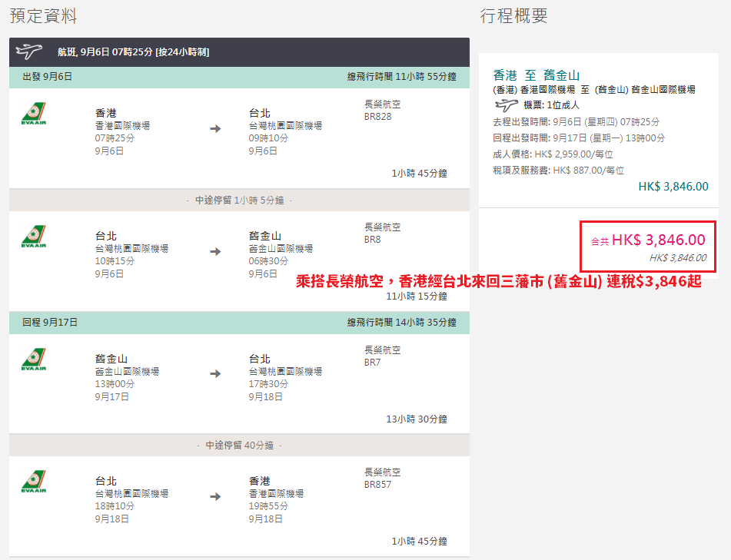This screenshot has height=560, width=731.
Task: Click 總飛行時間 11小時 55分鐘
Action: 401,76
